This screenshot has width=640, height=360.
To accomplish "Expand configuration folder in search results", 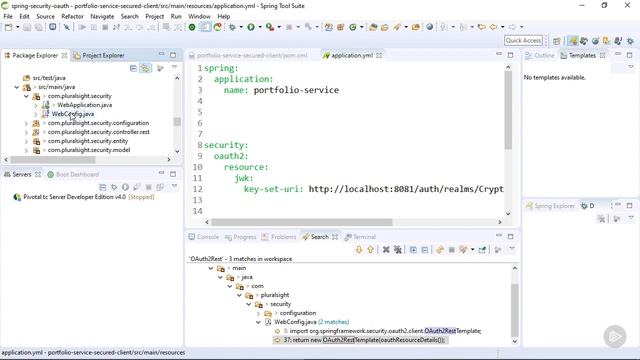I will (x=258, y=313).
